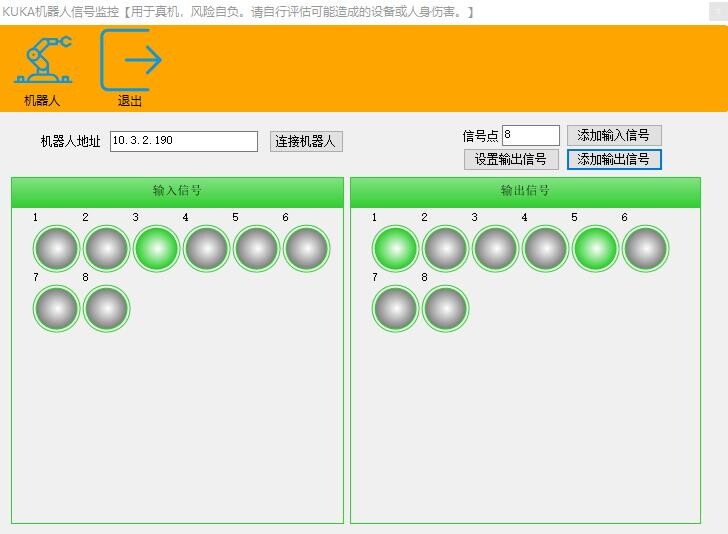The image size is (728, 534).
Task: Click the 设置输出信号 button
Action: (511, 160)
